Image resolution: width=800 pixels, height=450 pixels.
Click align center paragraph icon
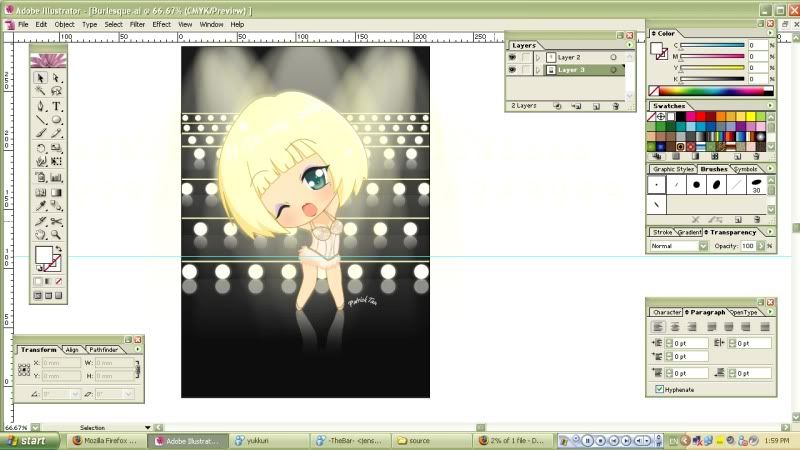click(673, 327)
